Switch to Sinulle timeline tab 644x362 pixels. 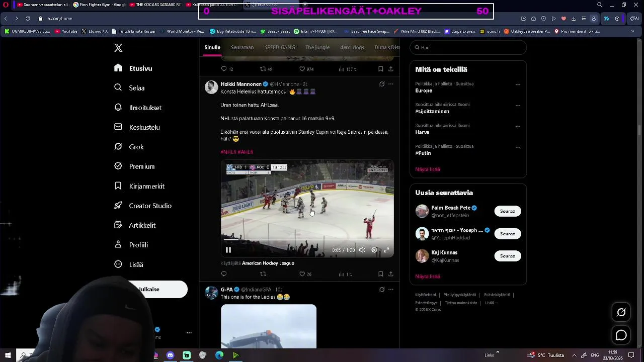pyautogui.click(x=212, y=47)
